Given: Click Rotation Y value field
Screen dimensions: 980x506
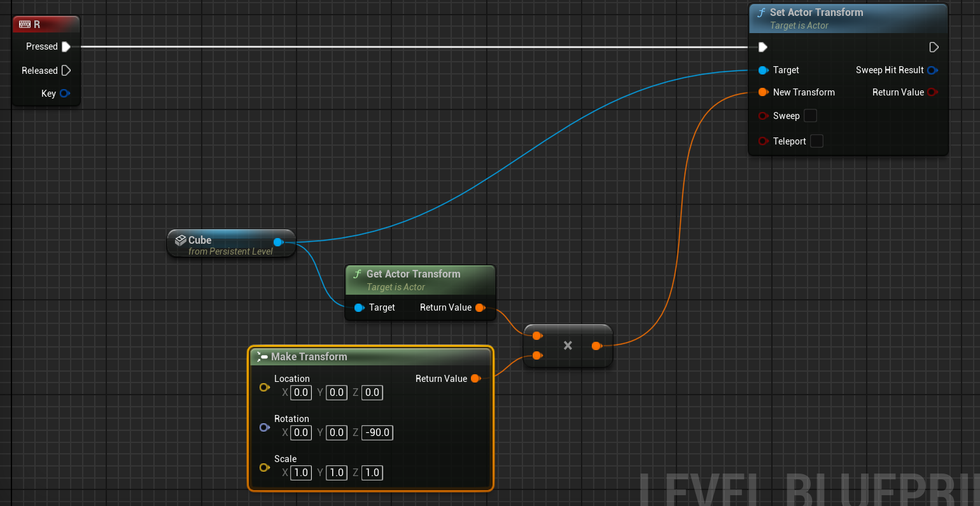Looking at the screenshot, I should click(337, 433).
